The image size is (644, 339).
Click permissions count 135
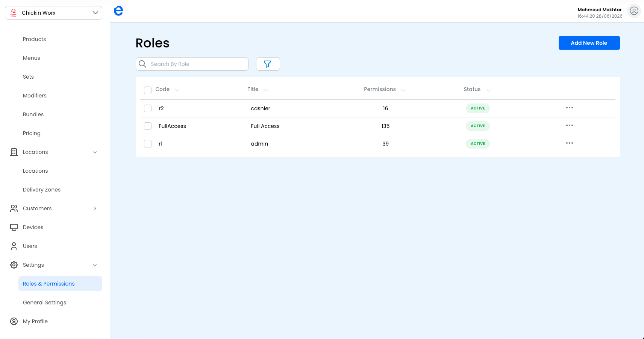click(x=385, y=126)
